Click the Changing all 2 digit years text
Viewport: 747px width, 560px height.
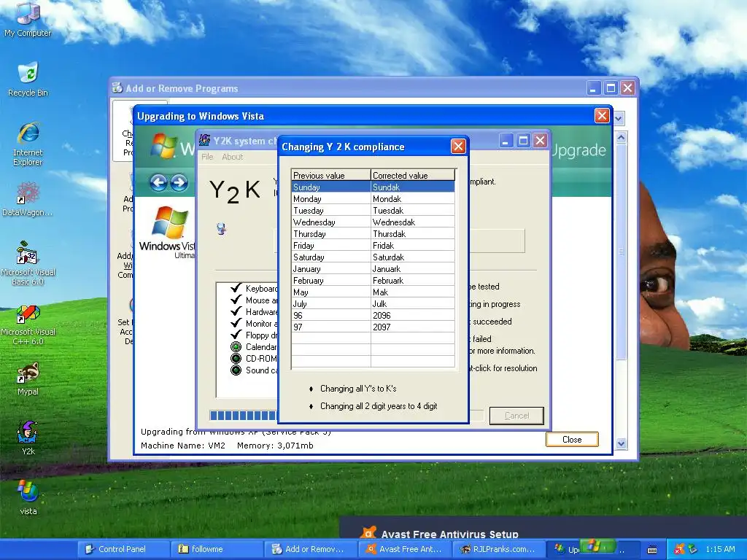(x=379, y=406)
